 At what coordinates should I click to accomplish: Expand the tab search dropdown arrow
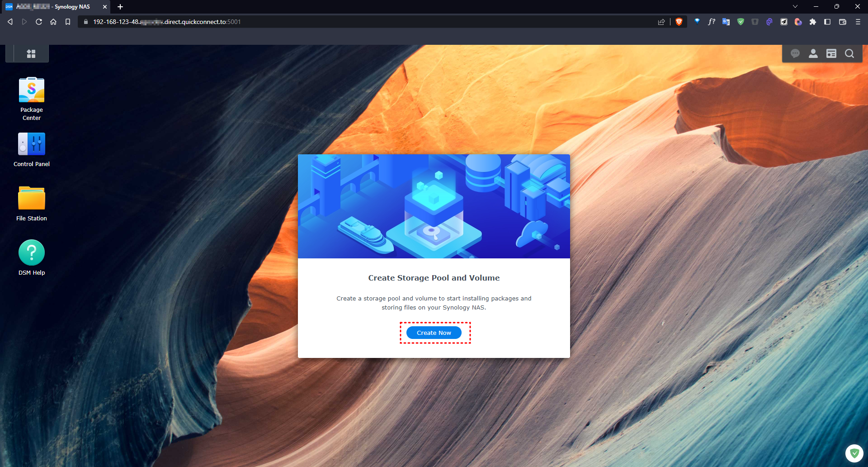coord(795,7)
